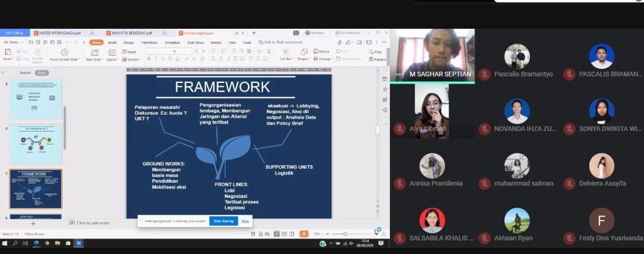Click the Stop sharing button
Screen dimensions: 644x254
tap(224, 221)
